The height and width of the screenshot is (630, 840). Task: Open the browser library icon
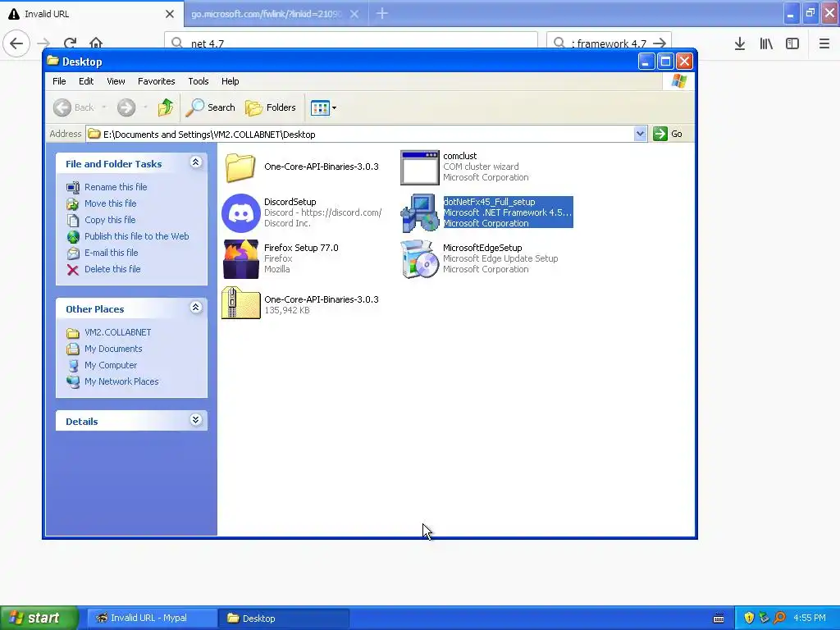(x=766, y=43)
